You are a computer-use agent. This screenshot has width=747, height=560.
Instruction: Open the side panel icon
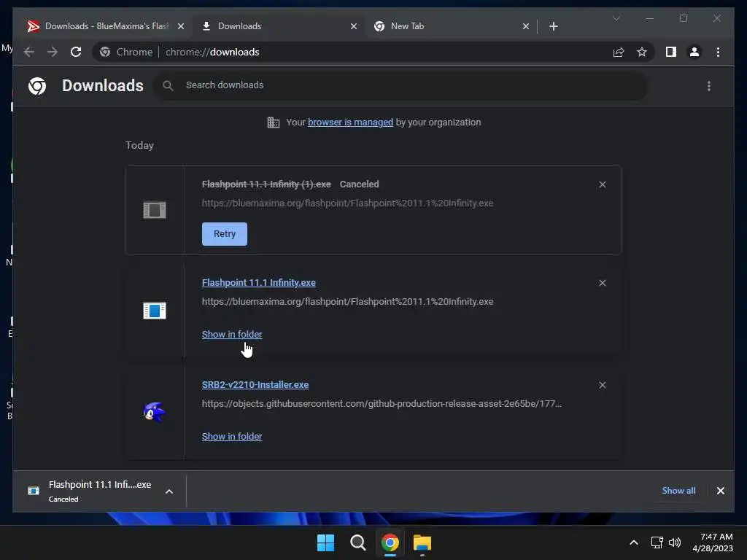(671, 52)
